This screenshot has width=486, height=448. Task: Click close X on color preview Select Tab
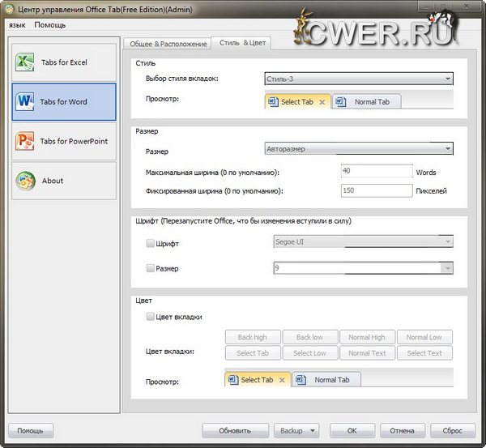click(282, 380)
